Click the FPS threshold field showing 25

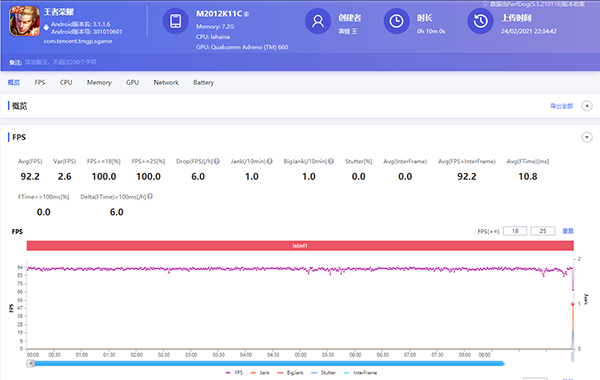point(543,231)
